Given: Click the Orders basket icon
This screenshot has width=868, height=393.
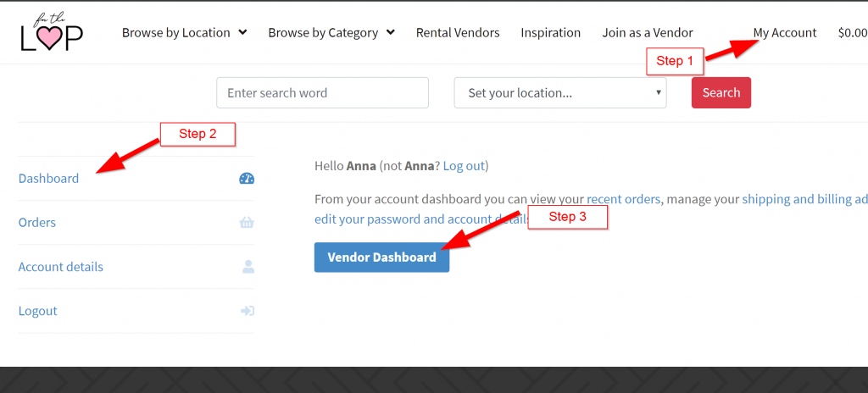Looking at the screenshot, I should coord(247,223).
